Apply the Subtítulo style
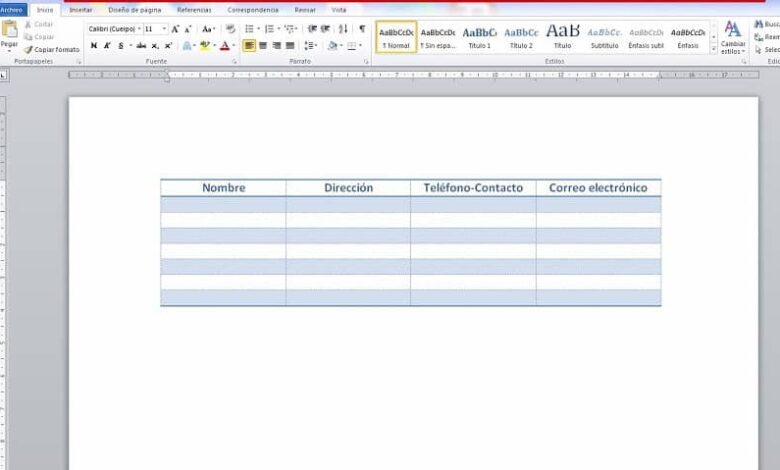Viewport: 780px width, 470px height. click(x=604, y=37)
